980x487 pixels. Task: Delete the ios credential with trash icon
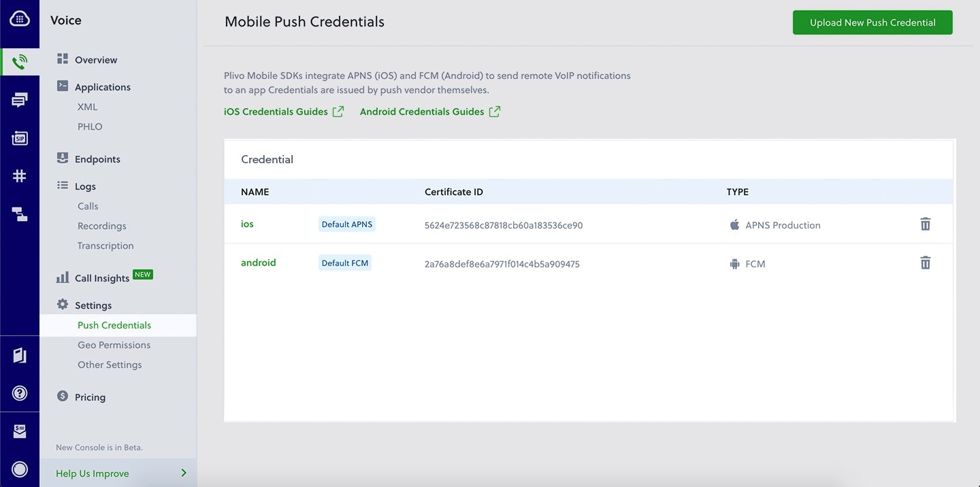tap(926, 224)
